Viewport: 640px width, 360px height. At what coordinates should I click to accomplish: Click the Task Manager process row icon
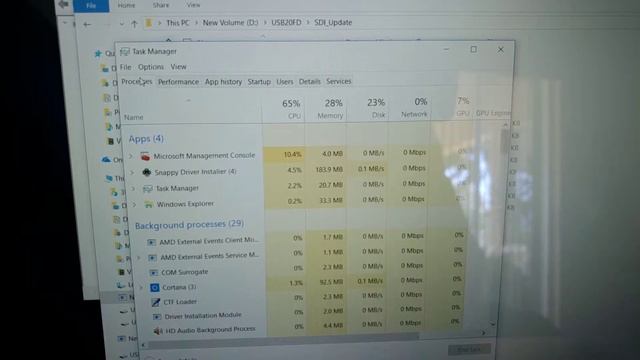tap(147, 189)
